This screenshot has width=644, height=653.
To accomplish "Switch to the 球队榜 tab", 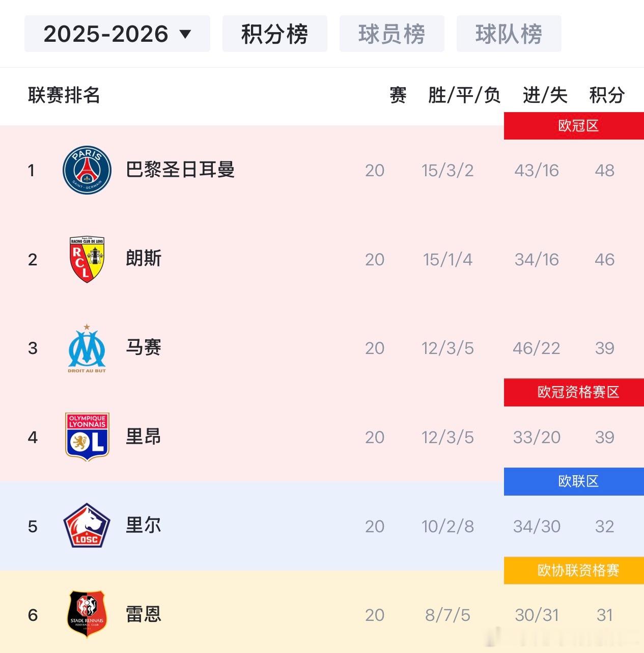I will [509, 34].
